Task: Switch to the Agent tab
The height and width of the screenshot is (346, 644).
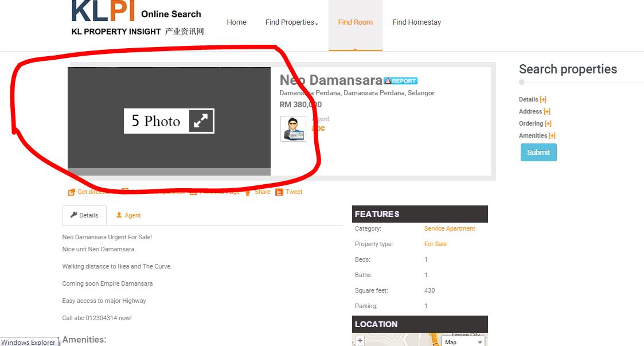Action: 128,215
